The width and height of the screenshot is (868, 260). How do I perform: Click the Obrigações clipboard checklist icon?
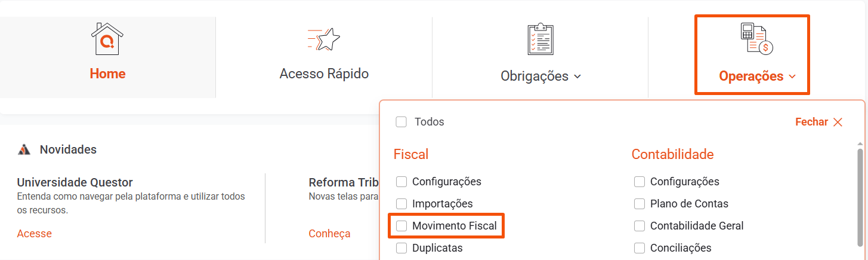point(540,39)
